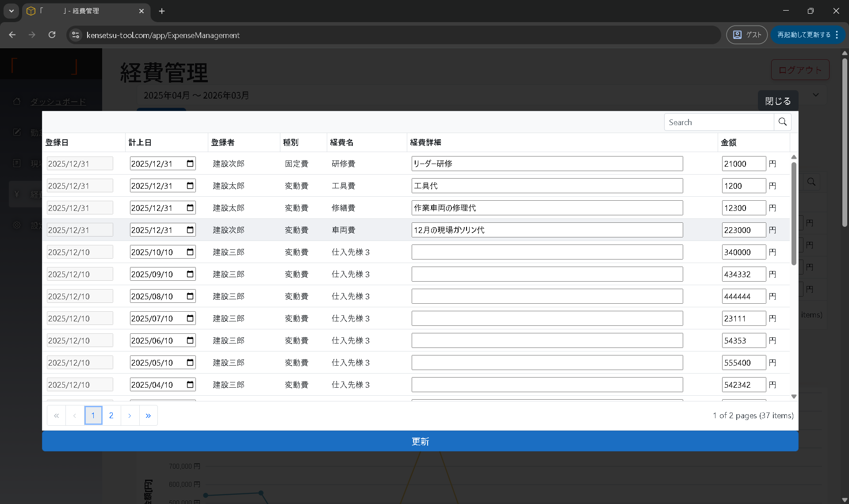Screen dimensions: 849x504
Task: Open calendar picker for 2025/04/10 posting date
Action: (x=190, y=385)
